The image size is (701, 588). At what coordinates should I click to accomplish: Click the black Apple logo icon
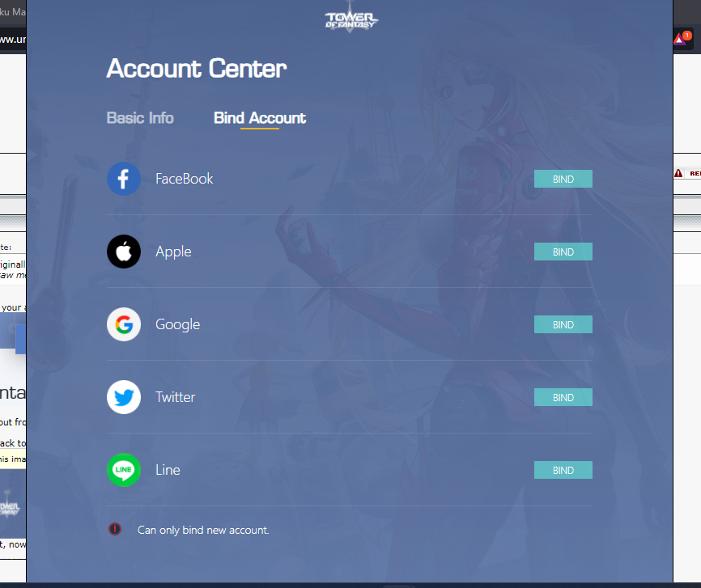(x=124, y=252)
